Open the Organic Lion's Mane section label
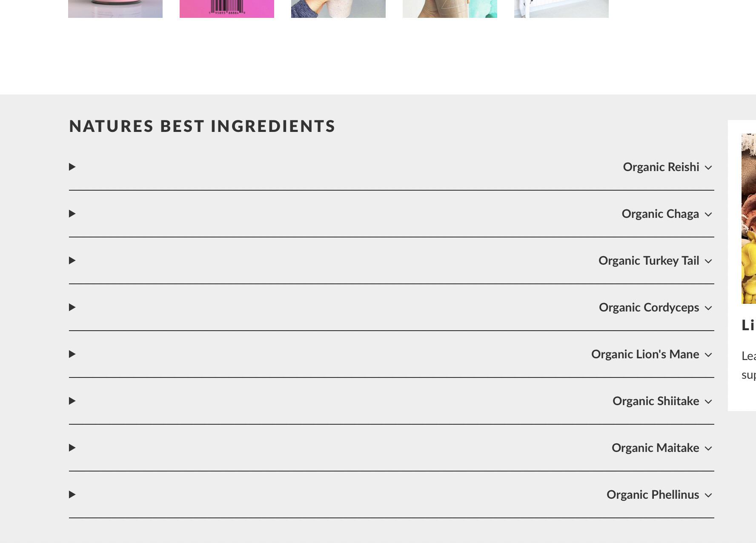The height and width of the screenshot is (543, 756). [x=645, y=354]
